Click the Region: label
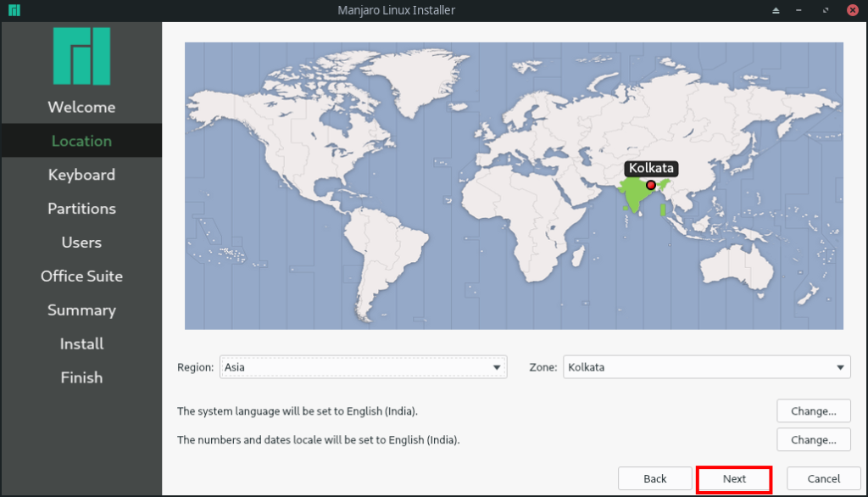Viewport: 868px width, 497px height. [196, 367]
